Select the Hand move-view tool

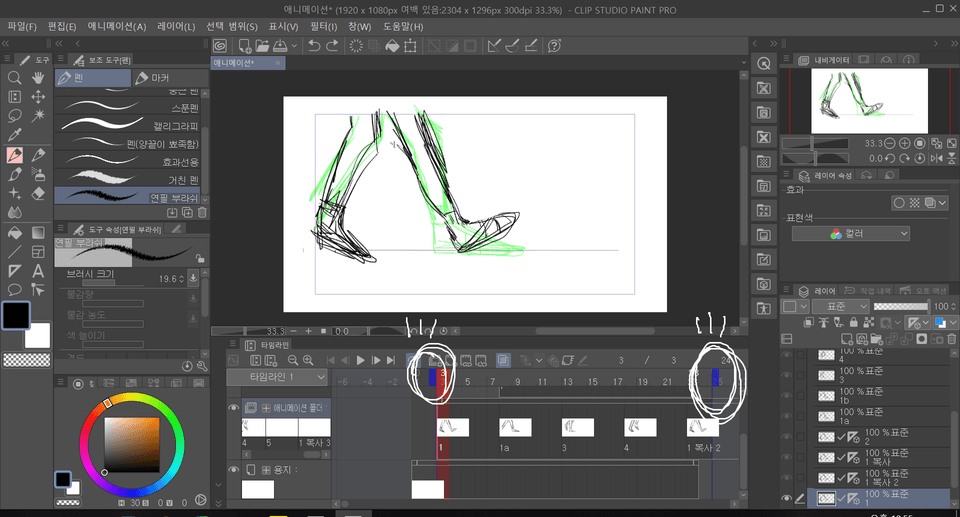(38, 78)
